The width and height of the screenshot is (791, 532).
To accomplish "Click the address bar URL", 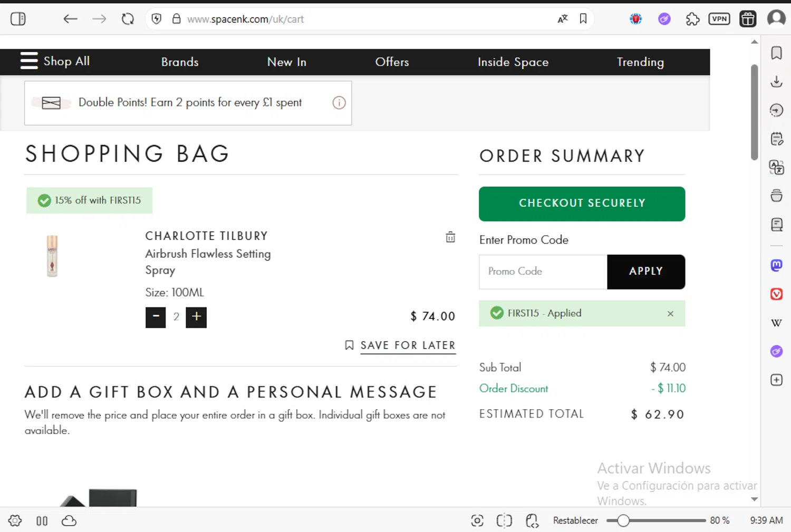I will (x=245, y=19).
